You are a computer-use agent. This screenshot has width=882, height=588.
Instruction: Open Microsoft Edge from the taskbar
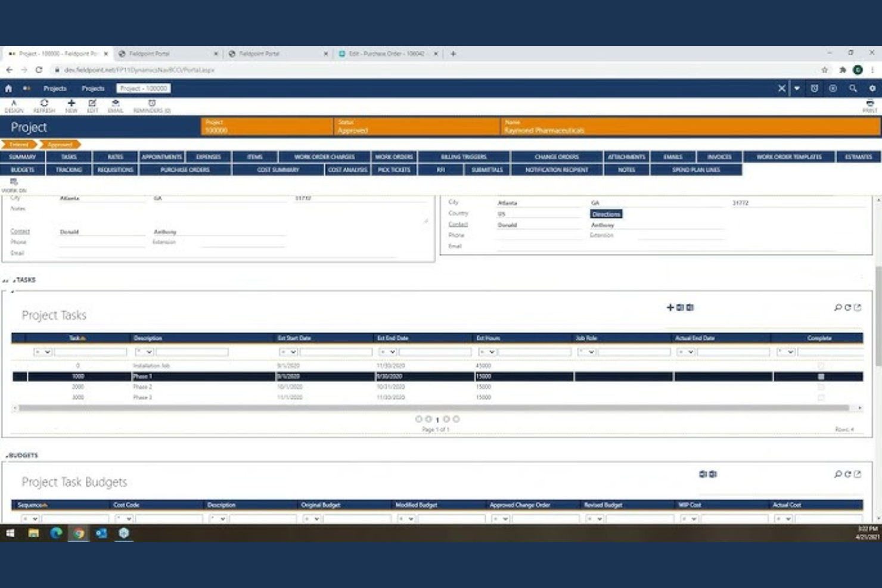click(x=56, y=533)
